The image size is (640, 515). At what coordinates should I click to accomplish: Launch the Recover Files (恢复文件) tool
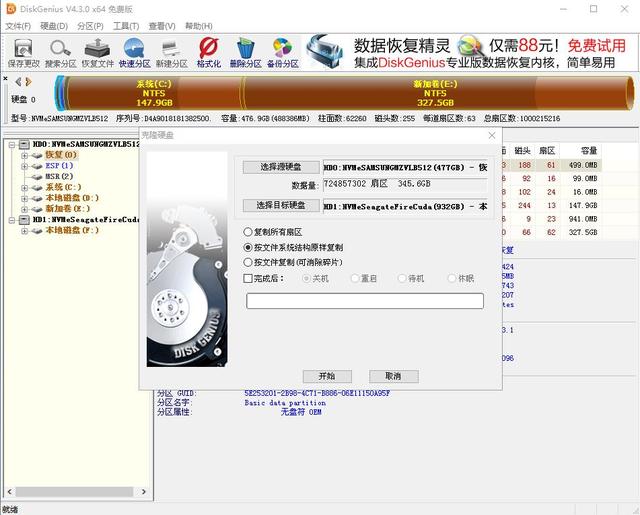pos(97,53)
